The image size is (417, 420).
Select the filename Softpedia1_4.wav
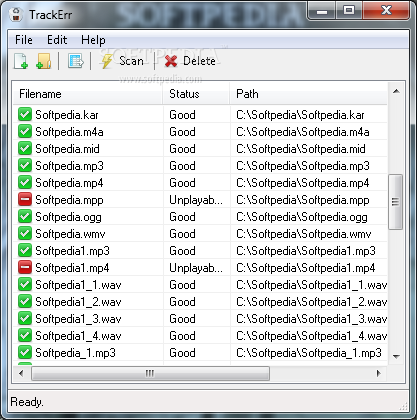[78, 336]
